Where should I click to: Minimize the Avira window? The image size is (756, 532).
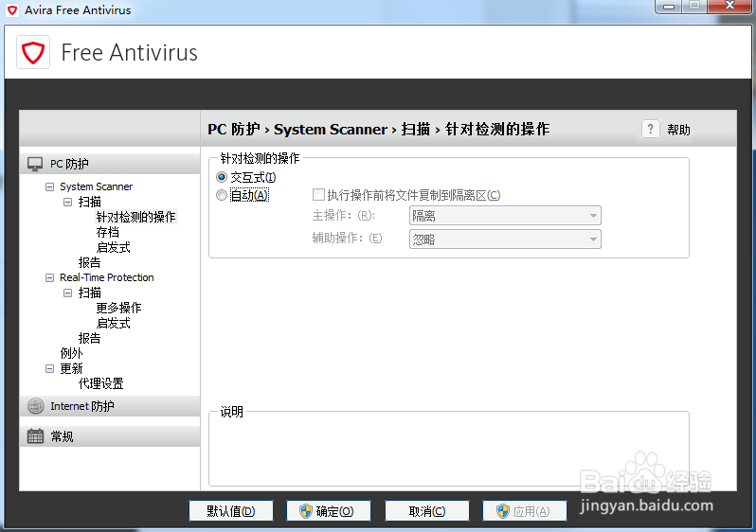coord(669,6)
